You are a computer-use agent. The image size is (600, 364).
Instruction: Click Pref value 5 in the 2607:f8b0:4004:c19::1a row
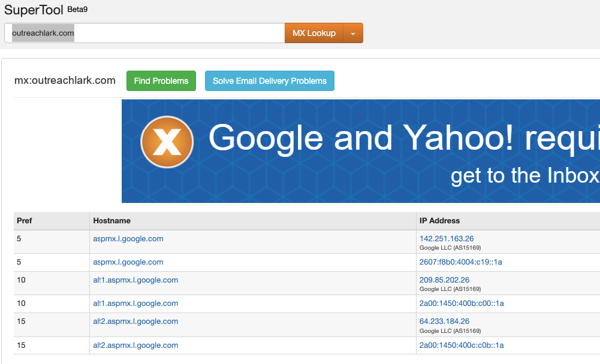coord(19,262)
